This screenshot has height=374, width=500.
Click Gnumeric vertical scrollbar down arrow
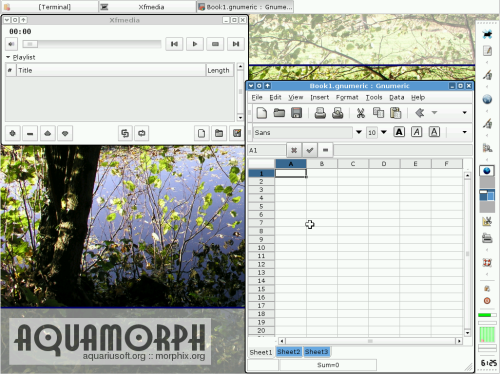click(x=467, y=333)
